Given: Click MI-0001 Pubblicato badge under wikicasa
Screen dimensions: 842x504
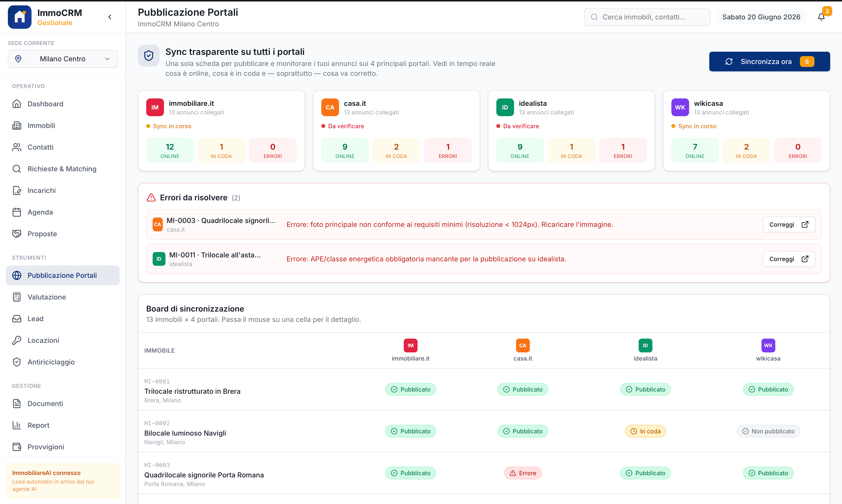Looking at the screenshot, I should pos(768,390).
